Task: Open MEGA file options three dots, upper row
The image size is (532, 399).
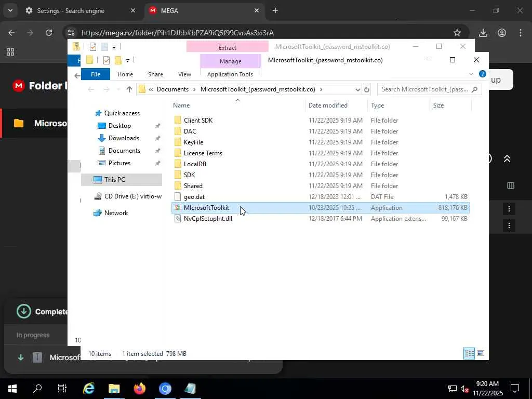Action: click(x=509, y=209)
